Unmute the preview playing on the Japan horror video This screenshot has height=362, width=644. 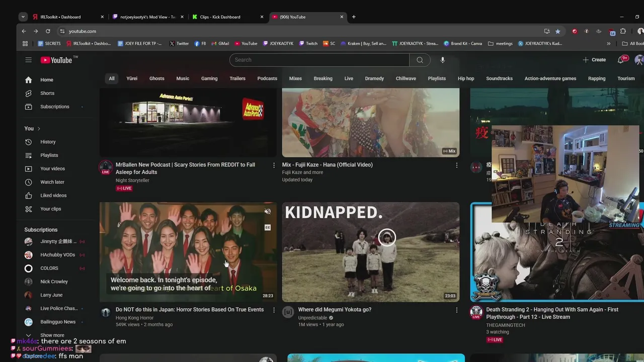click(268, 212)
